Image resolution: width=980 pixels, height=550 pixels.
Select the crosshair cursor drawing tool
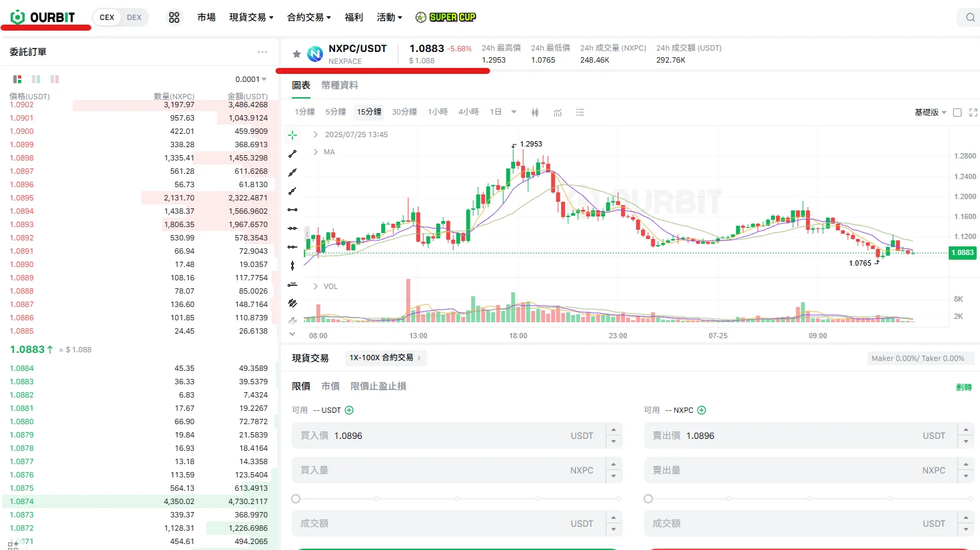[292, 135]
